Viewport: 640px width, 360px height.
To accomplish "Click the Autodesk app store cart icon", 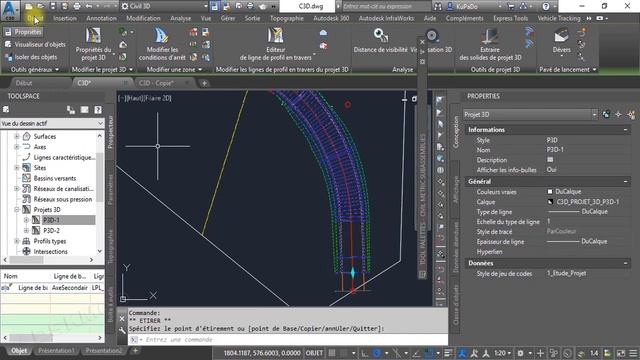I will [511, 6].
